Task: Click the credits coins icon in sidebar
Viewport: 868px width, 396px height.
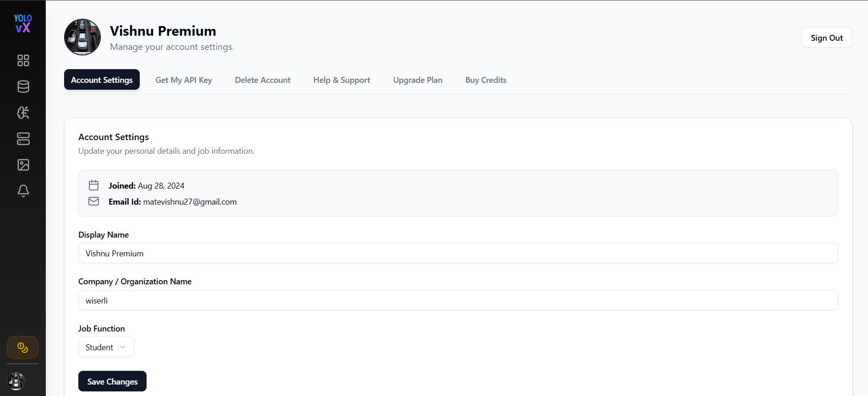Action: tap(22, 347)
